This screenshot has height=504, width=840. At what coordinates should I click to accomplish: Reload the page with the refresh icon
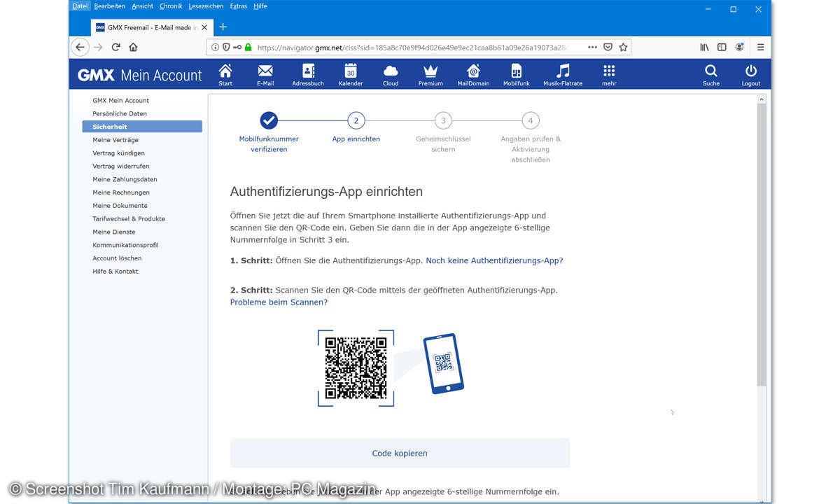(x=115, y=47)
